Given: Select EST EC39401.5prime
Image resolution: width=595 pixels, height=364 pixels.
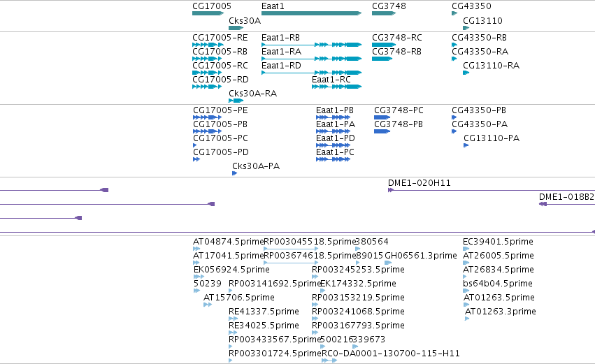Looking at the screenshot, I should [498, 242].
